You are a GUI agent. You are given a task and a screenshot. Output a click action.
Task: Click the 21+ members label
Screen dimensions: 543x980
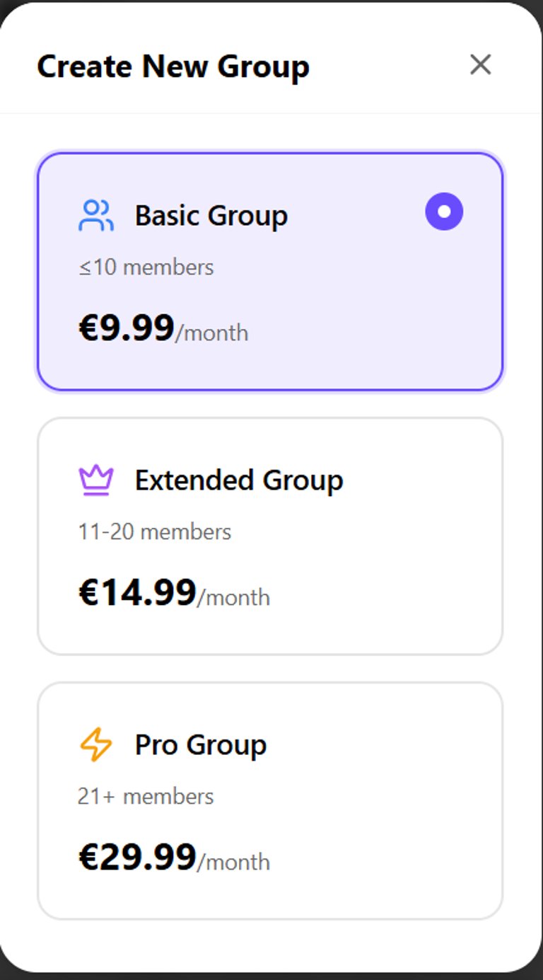click(146, 797)
